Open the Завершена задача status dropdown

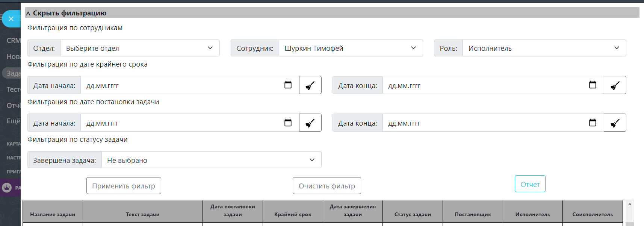pyautogui.click(x=211, y=160)
